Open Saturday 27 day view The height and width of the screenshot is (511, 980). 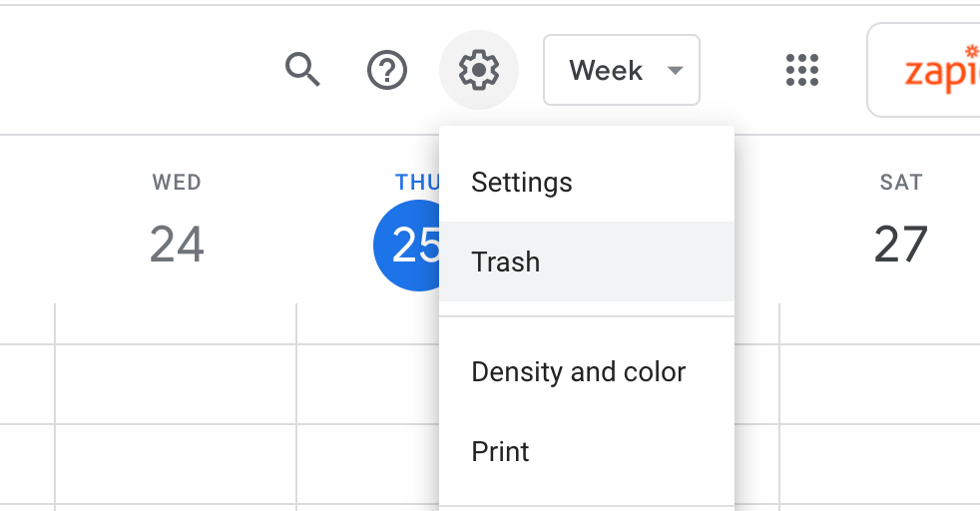(x=900, y=244)
